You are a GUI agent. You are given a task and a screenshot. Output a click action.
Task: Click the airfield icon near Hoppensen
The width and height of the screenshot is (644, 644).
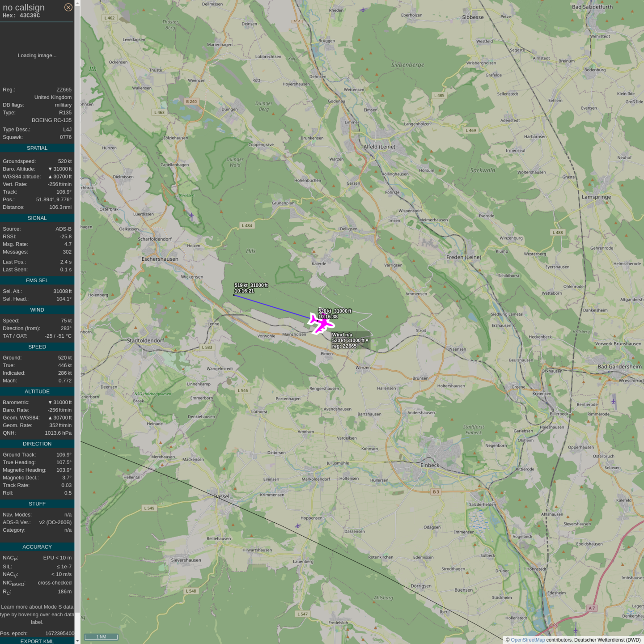point(298,525)
